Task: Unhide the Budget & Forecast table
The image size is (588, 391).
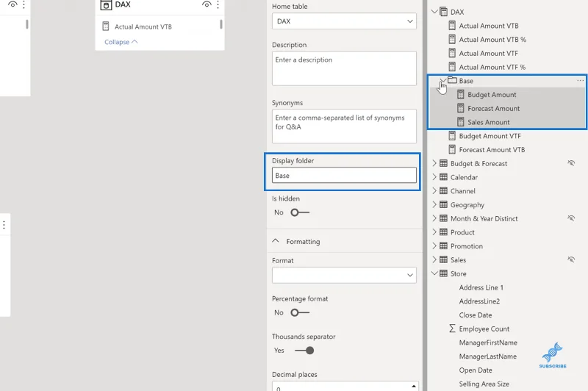Action: click(x=571, y=163)
